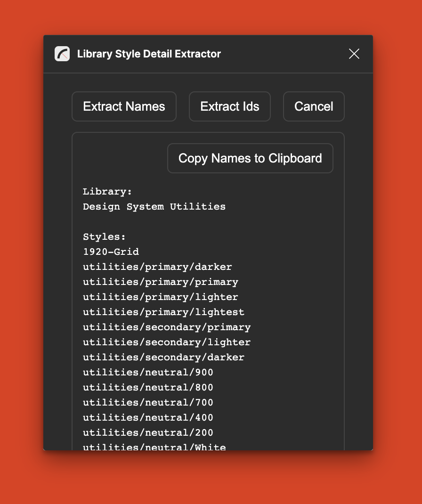Click the Extract Names button
The image size is (422, 504).
pos(124,106)
